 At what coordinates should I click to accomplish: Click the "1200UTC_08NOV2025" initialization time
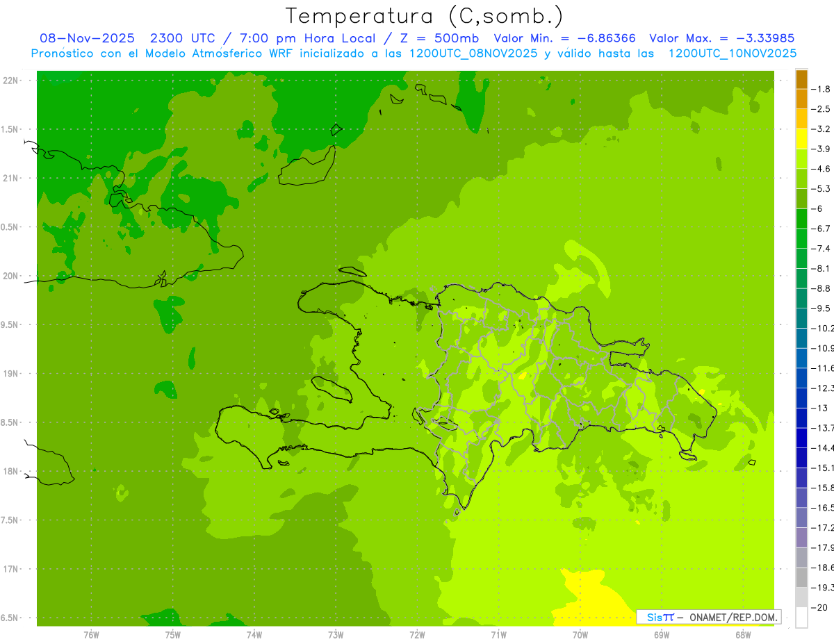point(473,53)
